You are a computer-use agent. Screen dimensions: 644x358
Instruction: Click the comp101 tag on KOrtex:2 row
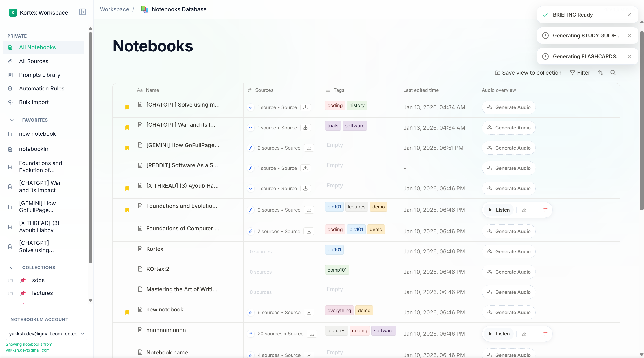(x=337, y=270)
